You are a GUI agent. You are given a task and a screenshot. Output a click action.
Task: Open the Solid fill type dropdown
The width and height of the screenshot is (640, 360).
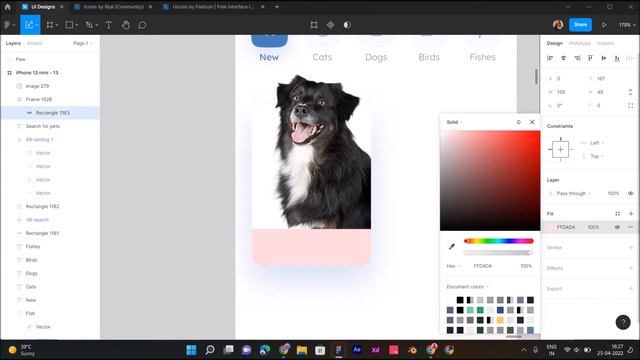pyautogui.click(x=454, y=122)
